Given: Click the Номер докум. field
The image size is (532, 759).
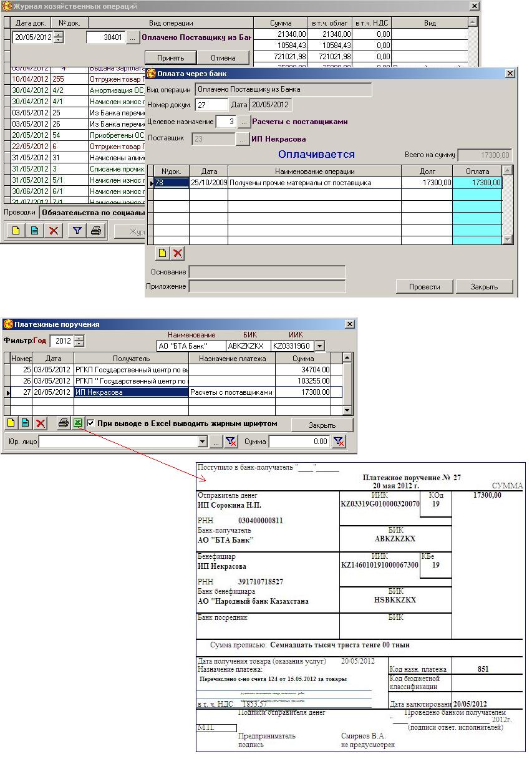Looking at the screenshot, I should (211, 105).
